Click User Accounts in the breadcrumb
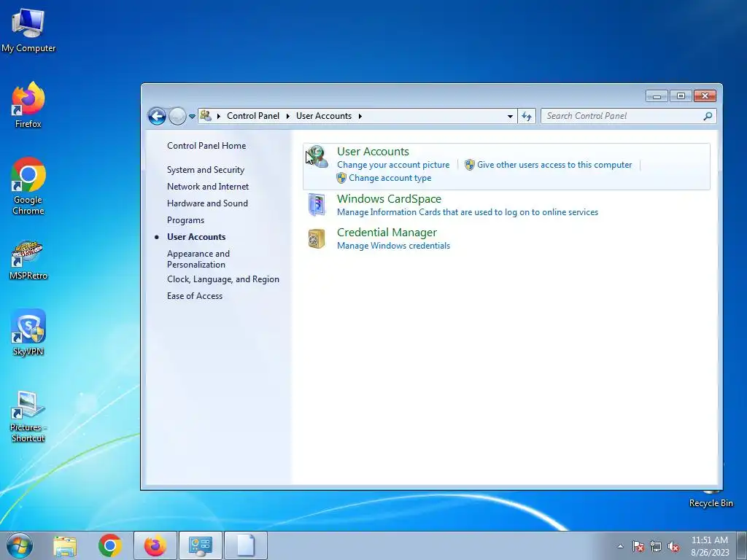This screenshot has width=747, height=560. (x=324, y=116)
